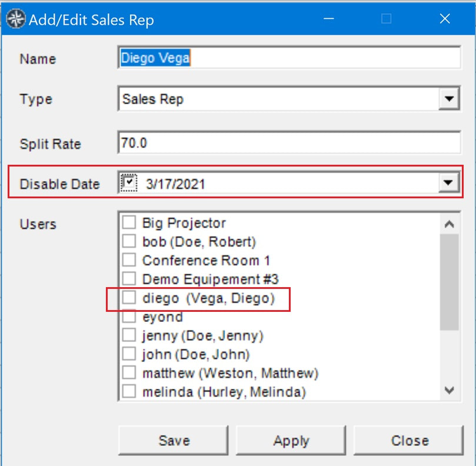
Task: Click the users list scrollbar thumb
Action: pyautogui.click(x=450, y=282)
